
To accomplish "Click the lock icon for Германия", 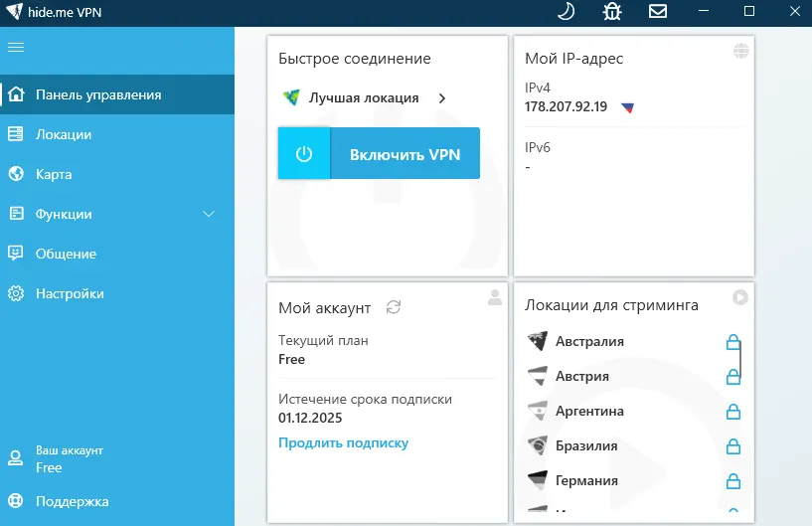I will click(733, 481).
